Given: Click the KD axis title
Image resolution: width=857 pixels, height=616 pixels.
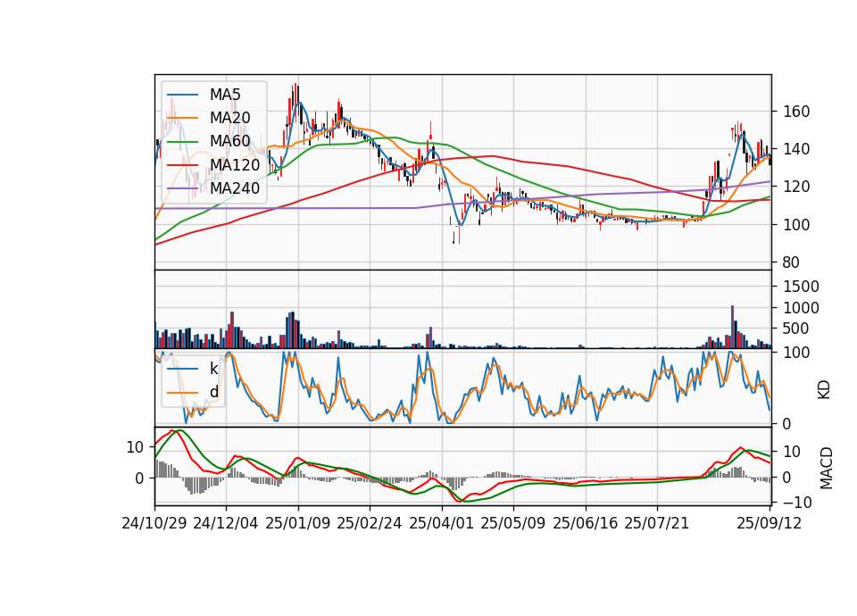Looking at the screenshot, I should coord(825,389).
